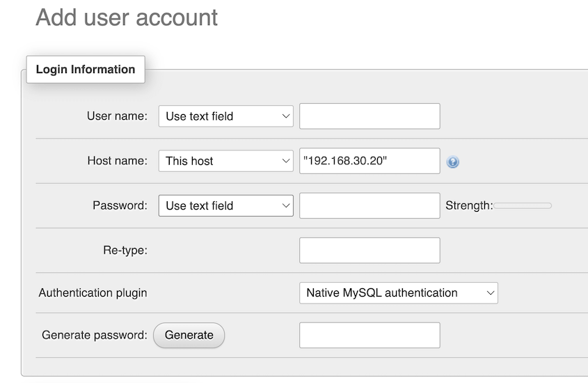Click the 'Generate password:' label

click(95, 335)
